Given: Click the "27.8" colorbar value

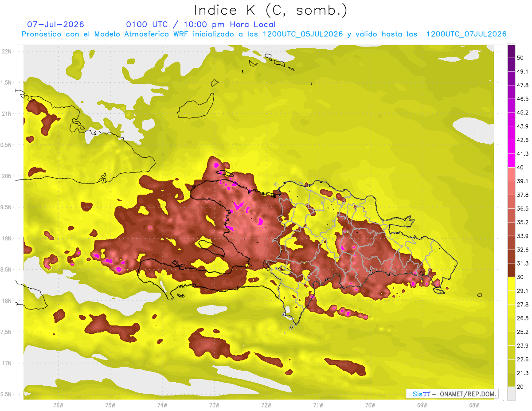Looking at the screenshot, I should 522,305.
